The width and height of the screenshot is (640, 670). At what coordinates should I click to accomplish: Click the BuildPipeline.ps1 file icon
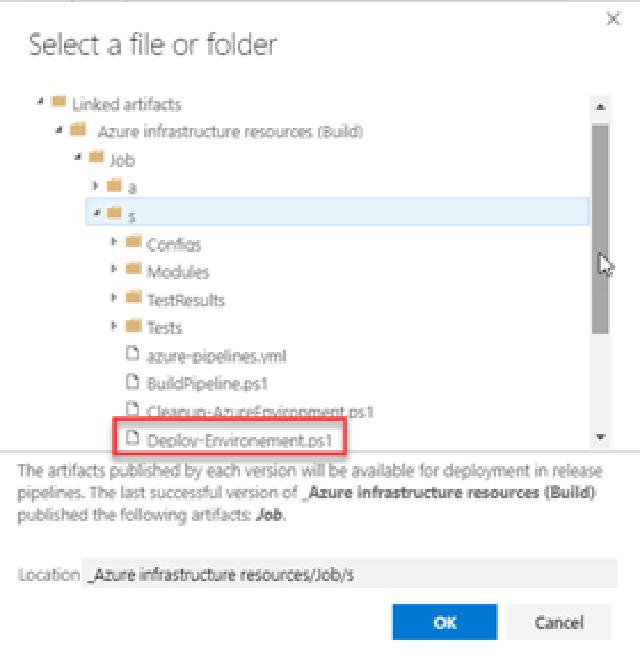pos(133,382)
